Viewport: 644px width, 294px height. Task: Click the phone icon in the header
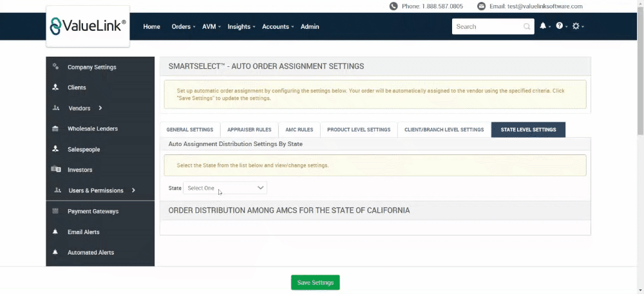point(393,6)
